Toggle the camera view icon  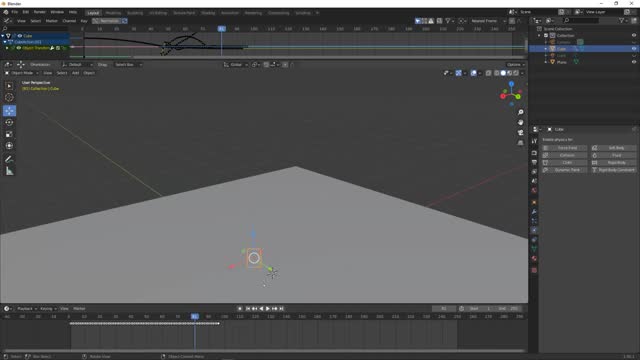520,133
